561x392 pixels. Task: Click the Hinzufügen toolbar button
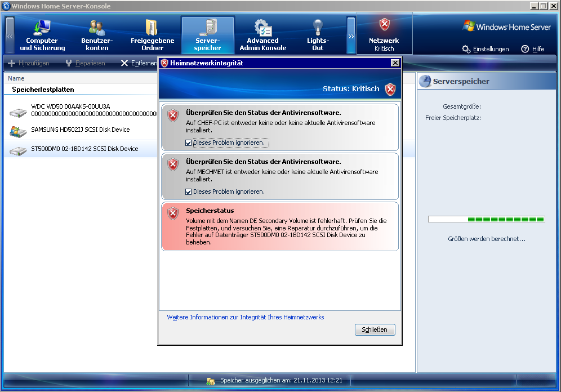pyautogui.click(x=29, y=63)
